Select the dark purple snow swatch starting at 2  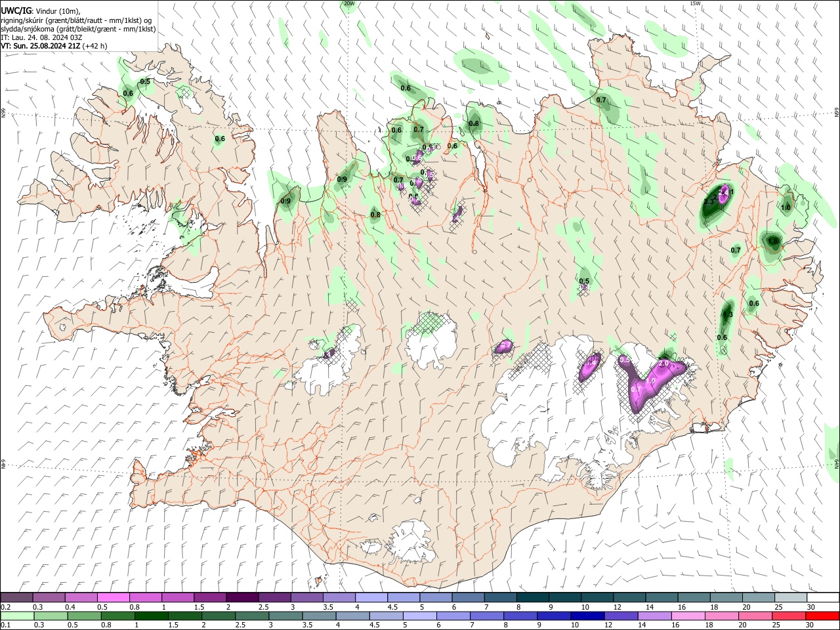click(x=241, y=597)
